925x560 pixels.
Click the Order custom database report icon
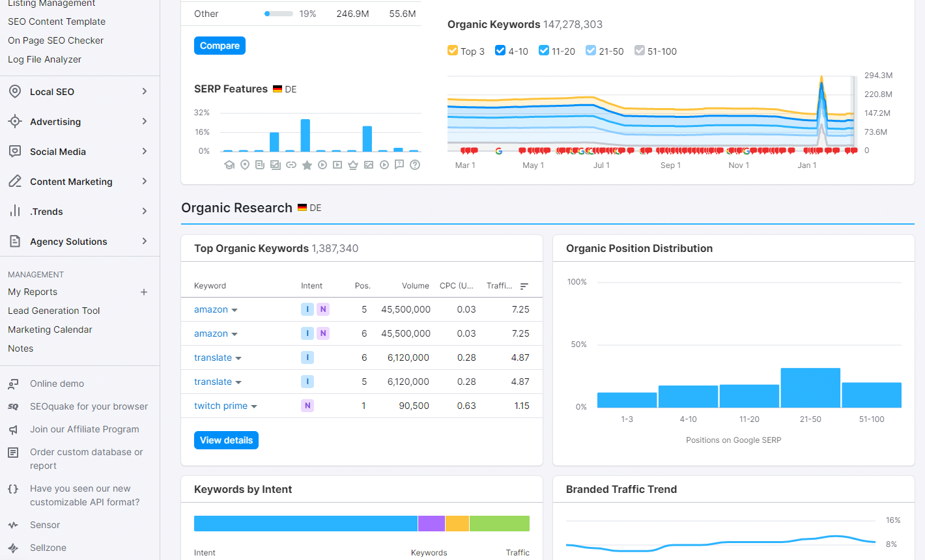(x=13, y=453)
